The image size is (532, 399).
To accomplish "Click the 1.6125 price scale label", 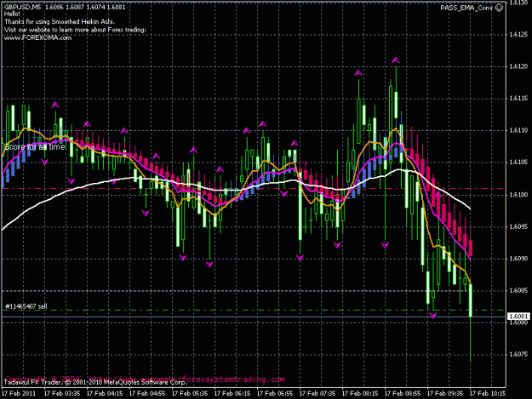I will [518, 35].
